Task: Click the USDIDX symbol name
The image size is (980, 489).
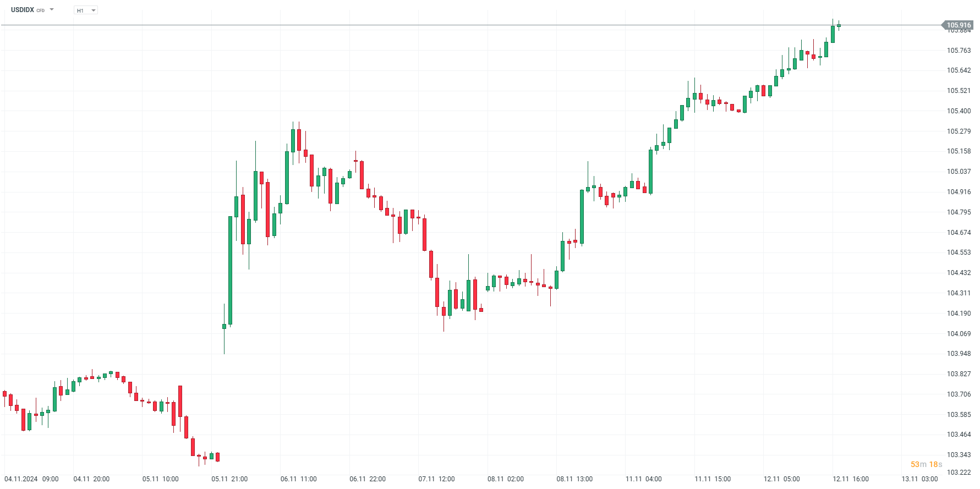Action: click(x=23, y=10)
